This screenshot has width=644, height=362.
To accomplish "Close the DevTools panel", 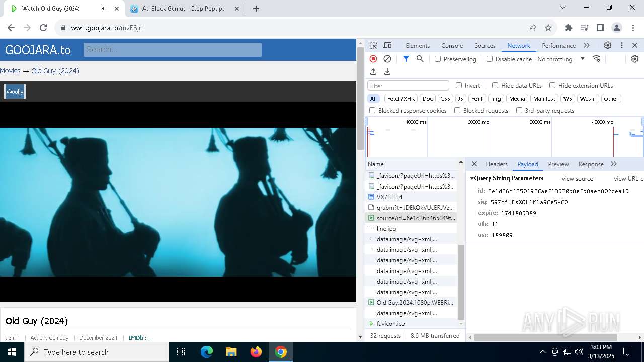I will 635,45.
